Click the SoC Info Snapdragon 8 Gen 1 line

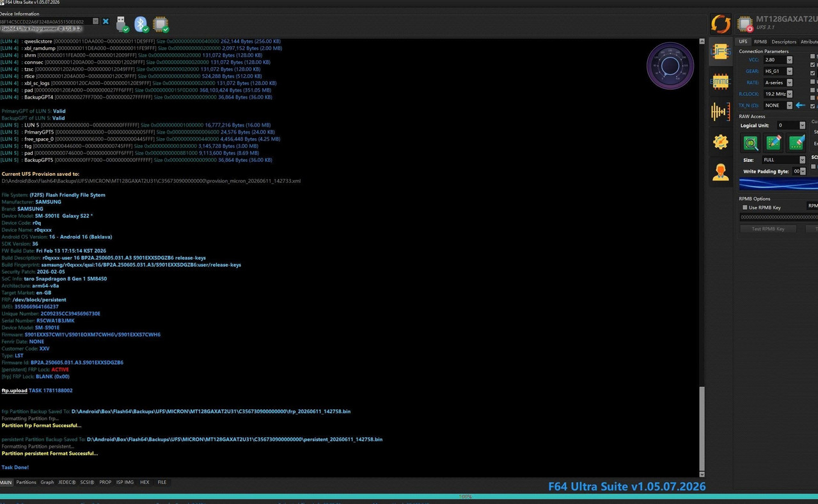[x=54, y=279]
